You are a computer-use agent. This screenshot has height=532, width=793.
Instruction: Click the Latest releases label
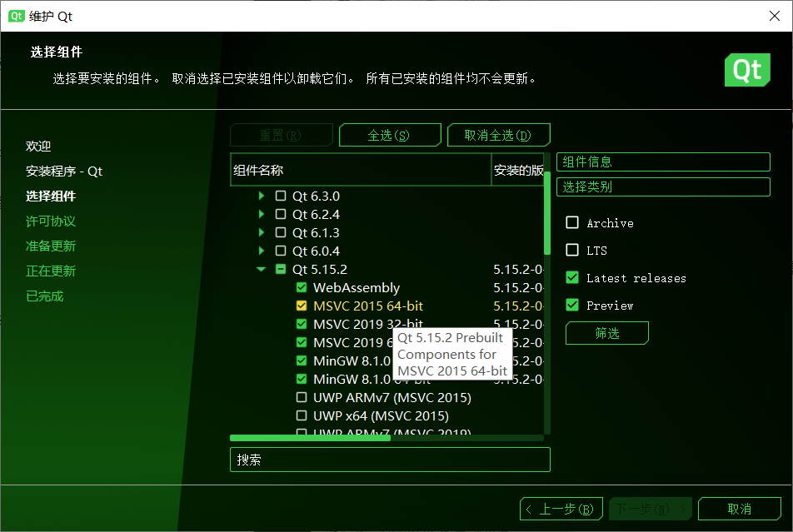pyautogui.click(x=636, y=278)
